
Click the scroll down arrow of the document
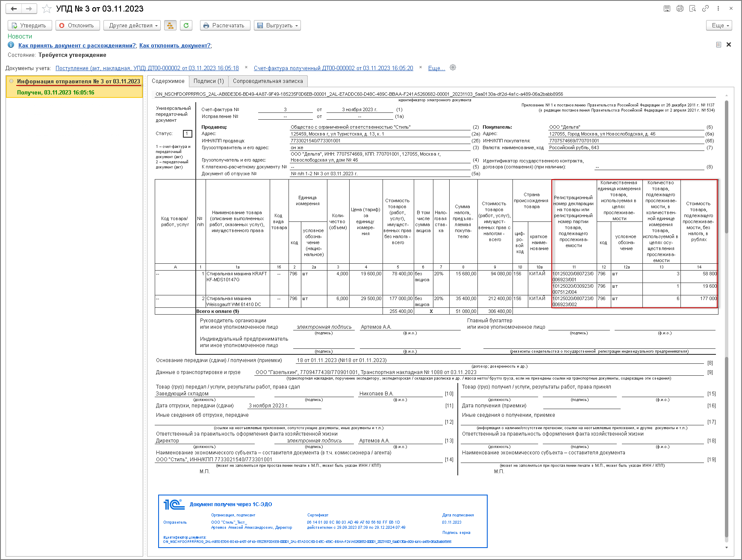[727, 548]
